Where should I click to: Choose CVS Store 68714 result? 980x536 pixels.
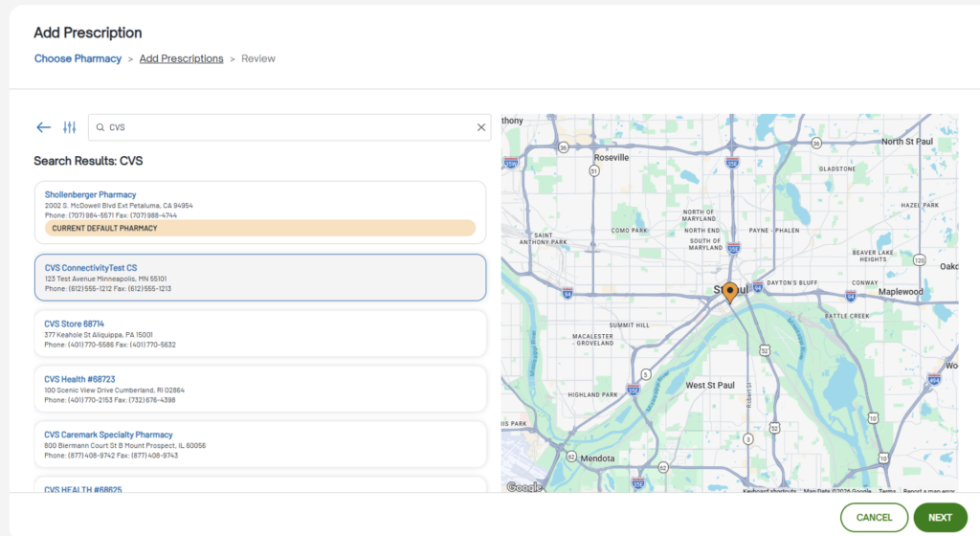coord(259,333)
